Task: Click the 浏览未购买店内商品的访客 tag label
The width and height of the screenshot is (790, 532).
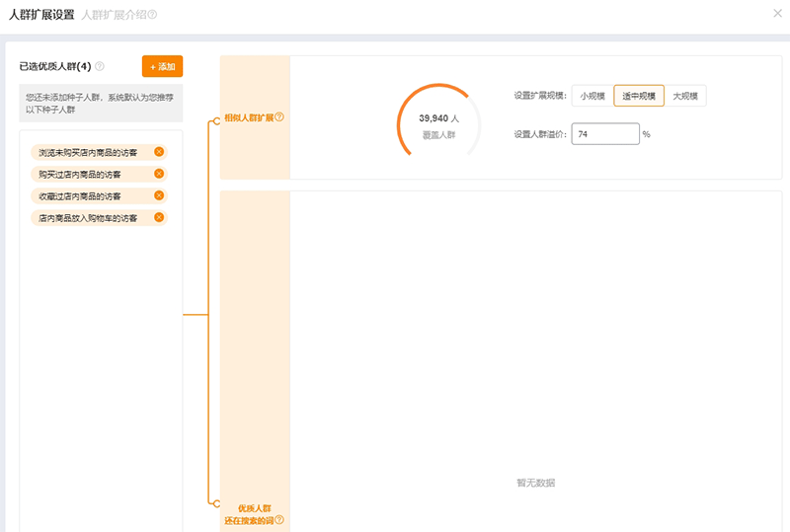Action: 88,152
